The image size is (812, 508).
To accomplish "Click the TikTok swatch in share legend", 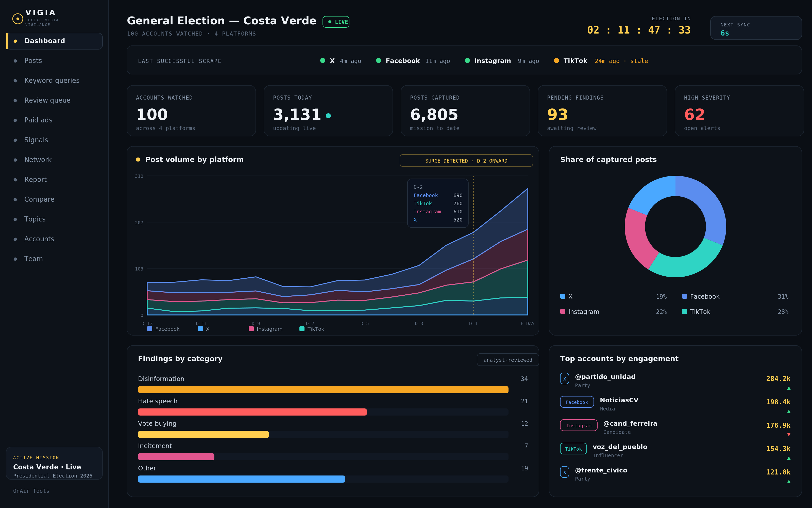I will coord(685,311).
